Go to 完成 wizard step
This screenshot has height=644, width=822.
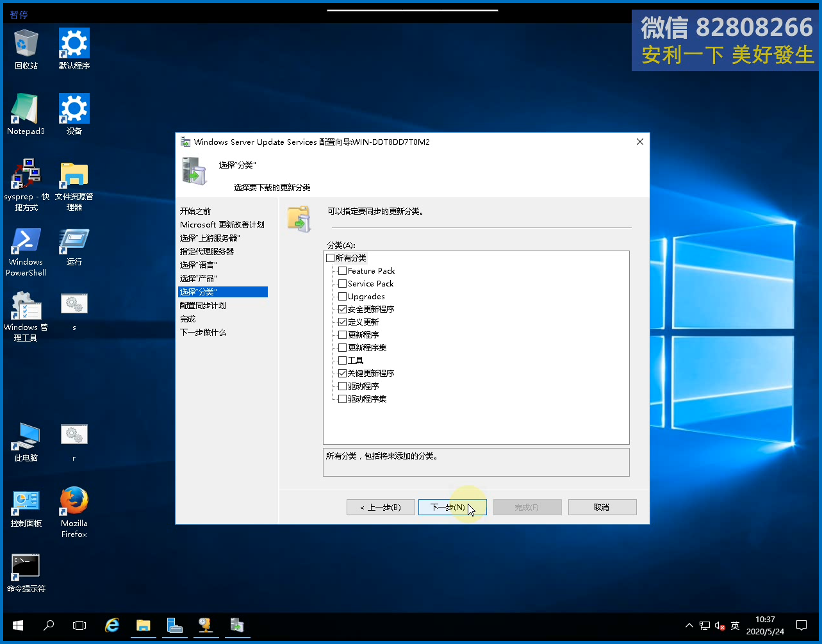click(x=188, y=318)
